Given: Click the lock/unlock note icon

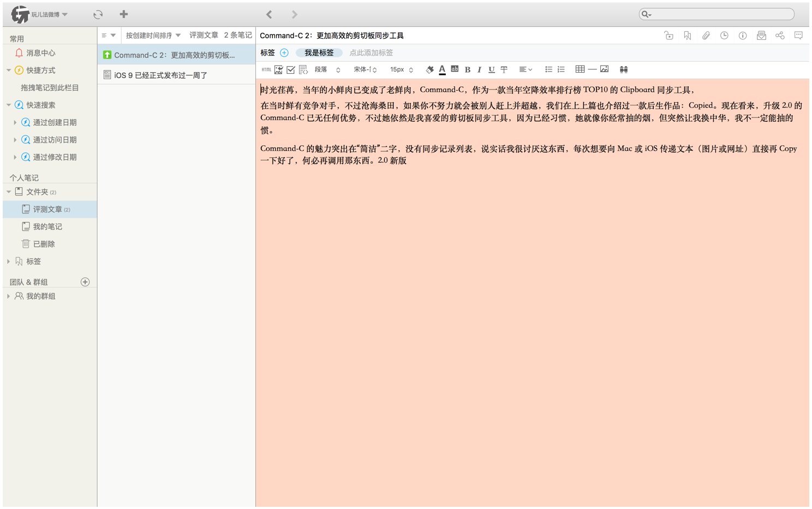Looking at the screenshot, I should tap(668, 35).
